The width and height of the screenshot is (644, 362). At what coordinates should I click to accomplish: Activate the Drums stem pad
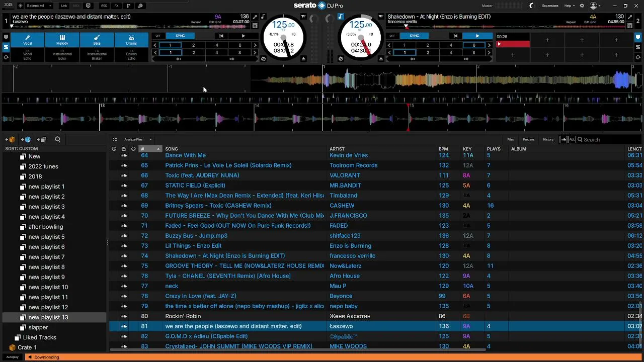[131, 40]
